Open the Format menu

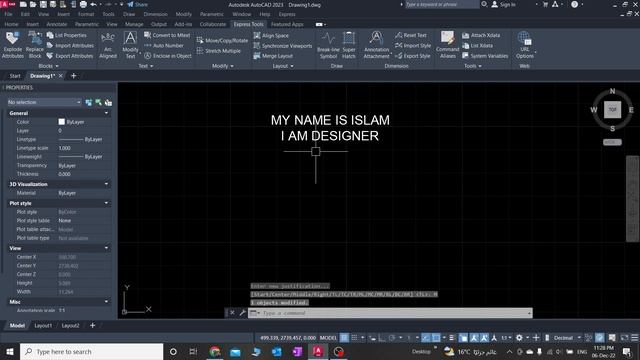pos(86,14)
